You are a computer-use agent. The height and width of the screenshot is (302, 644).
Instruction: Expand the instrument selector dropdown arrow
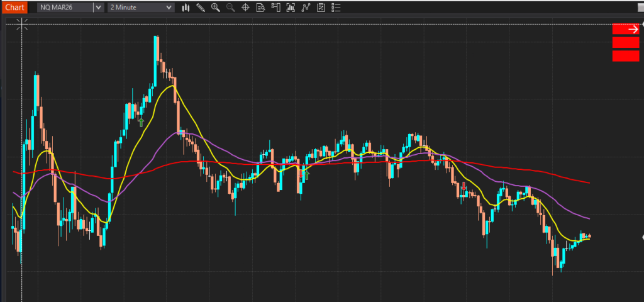pos(98,8)
